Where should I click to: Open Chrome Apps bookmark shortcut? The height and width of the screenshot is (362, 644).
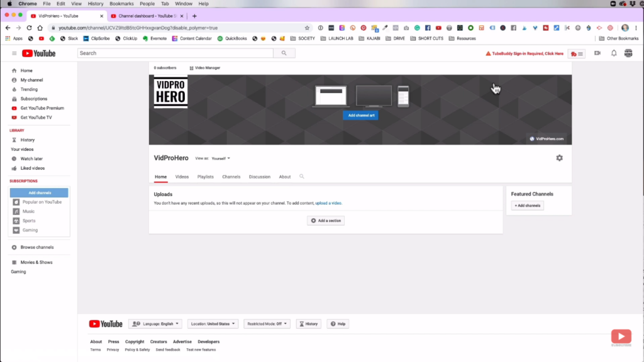pos(14,38)
